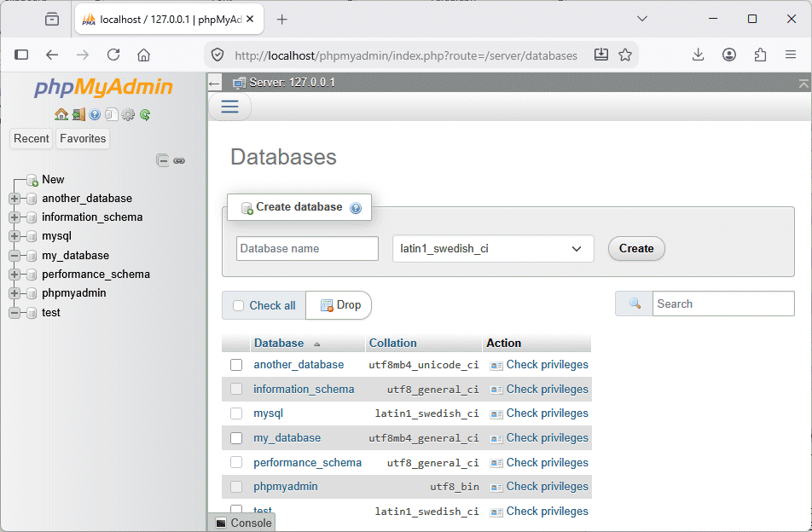Sort by the Database column header
The height and width of the screenshot is (532, 812).
[x=279, y=343]
